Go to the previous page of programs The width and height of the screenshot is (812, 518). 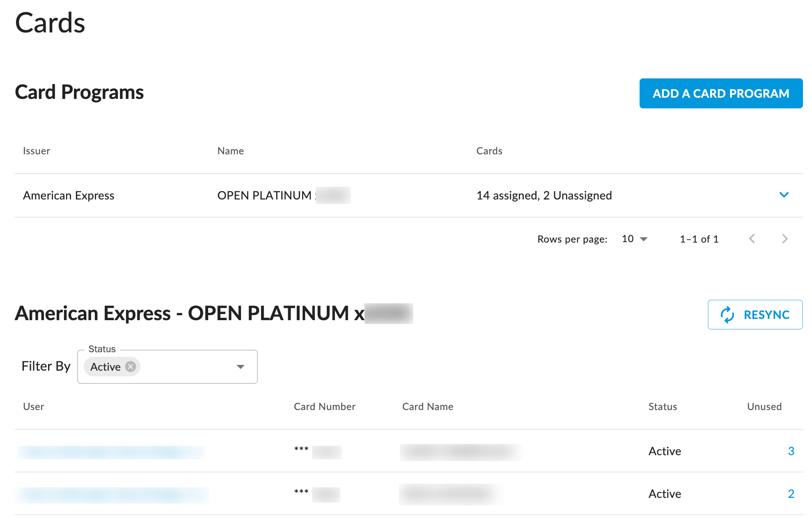(x=752, y=239)
